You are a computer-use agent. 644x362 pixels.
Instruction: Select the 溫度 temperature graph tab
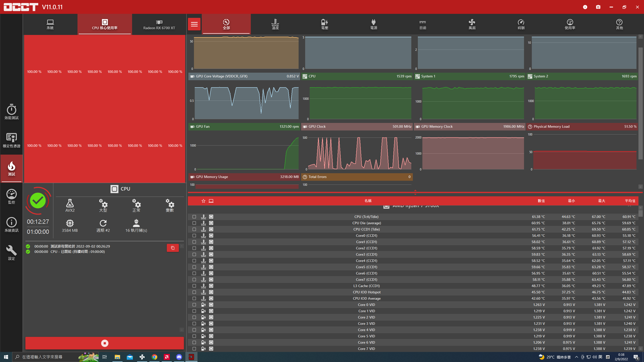[x=275, y=24]
